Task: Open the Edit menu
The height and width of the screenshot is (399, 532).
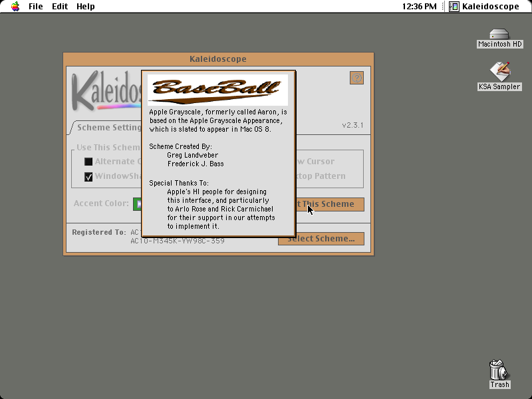Action: point(60,7)
